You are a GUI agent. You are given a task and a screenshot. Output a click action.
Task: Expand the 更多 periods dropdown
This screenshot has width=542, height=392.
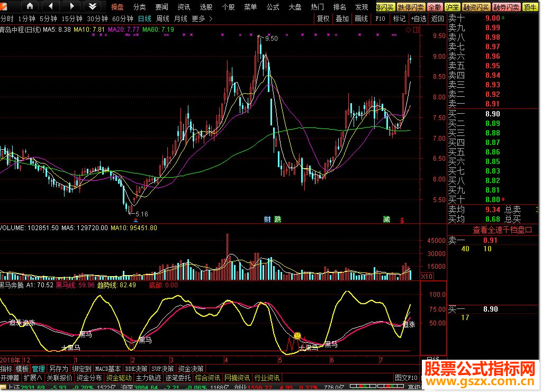pyautogui.click(x=202, y=19)
